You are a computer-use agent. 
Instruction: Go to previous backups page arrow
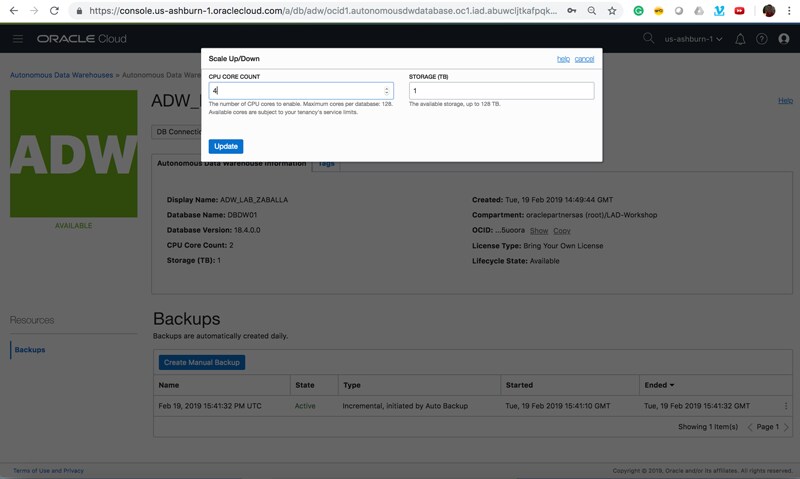coord(749,427)
